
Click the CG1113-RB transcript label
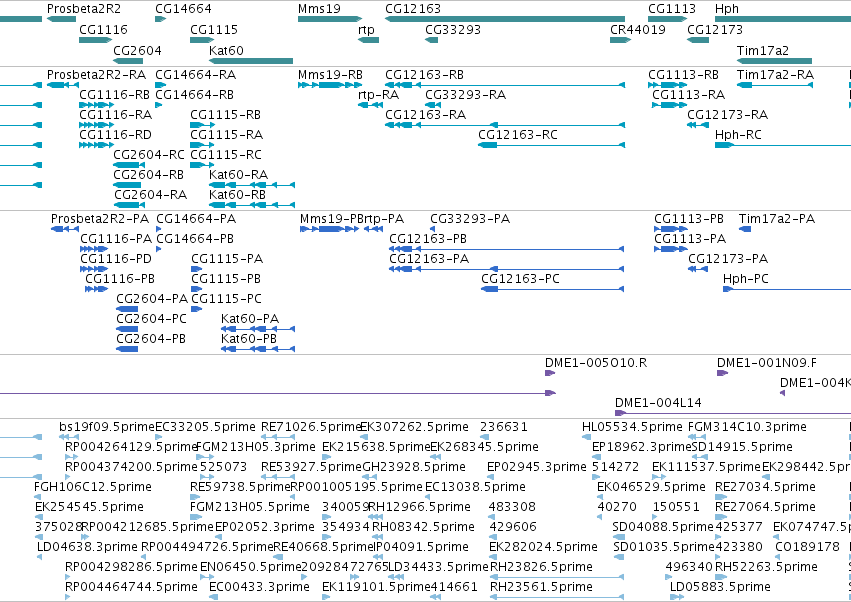click(x=683, y=74)
